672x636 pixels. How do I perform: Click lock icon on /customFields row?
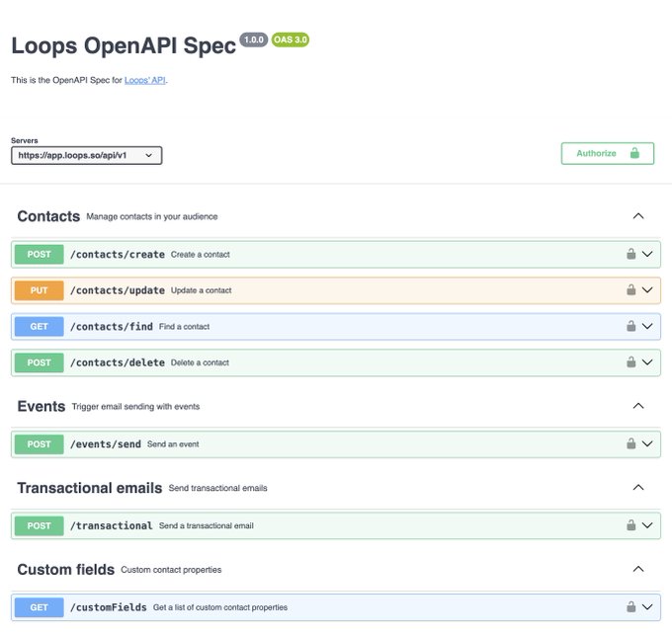(x=630, y=607)
